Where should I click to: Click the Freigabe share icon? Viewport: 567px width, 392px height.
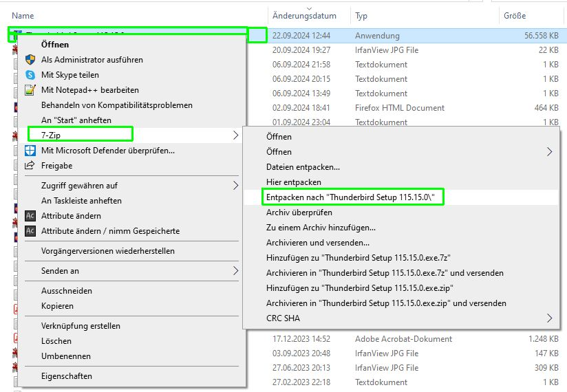30,166
